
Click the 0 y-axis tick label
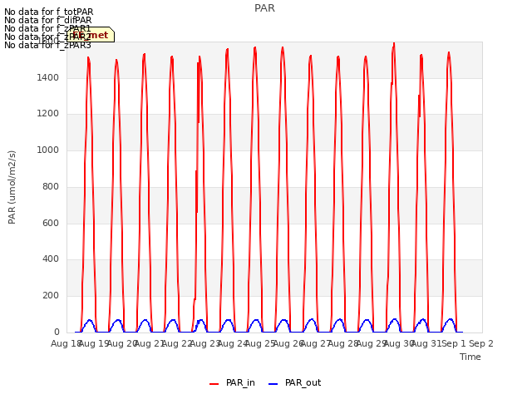[x=57, y=332]
